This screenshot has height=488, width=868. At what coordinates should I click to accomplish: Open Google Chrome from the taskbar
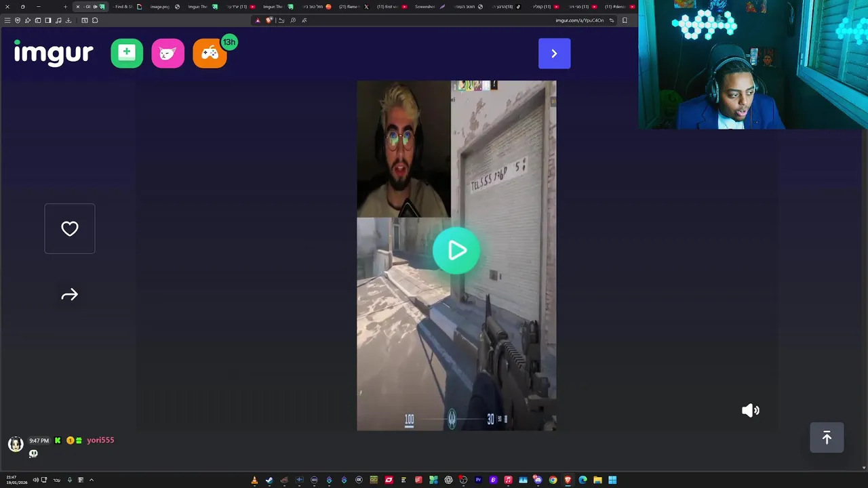(553, 480)
